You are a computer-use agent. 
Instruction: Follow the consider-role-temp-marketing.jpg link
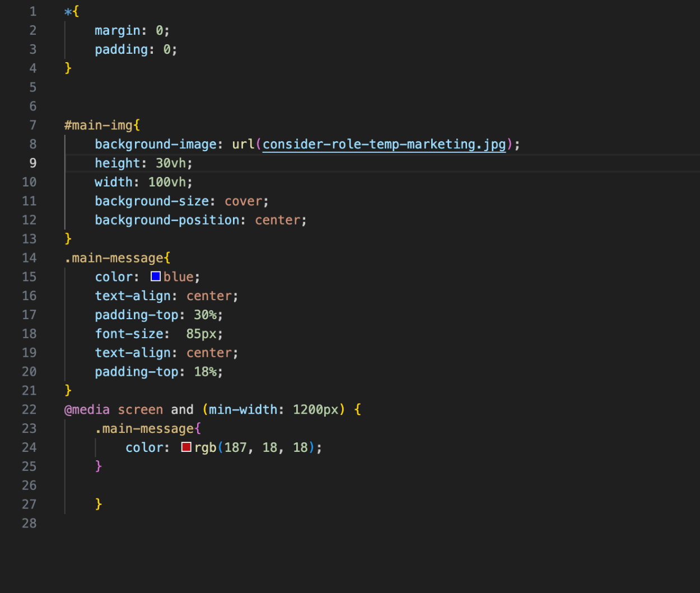384,144
